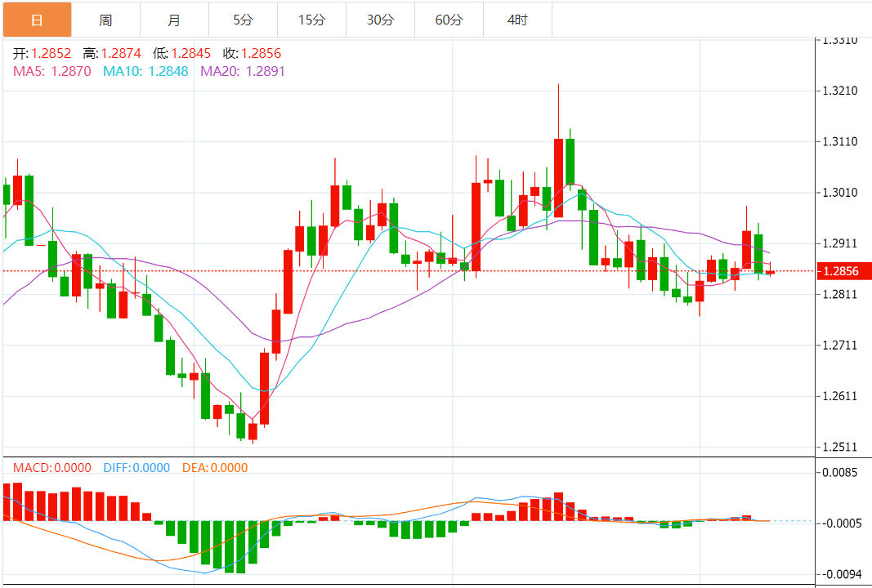Open the 60分 timeframe tab

coord(449,20)
